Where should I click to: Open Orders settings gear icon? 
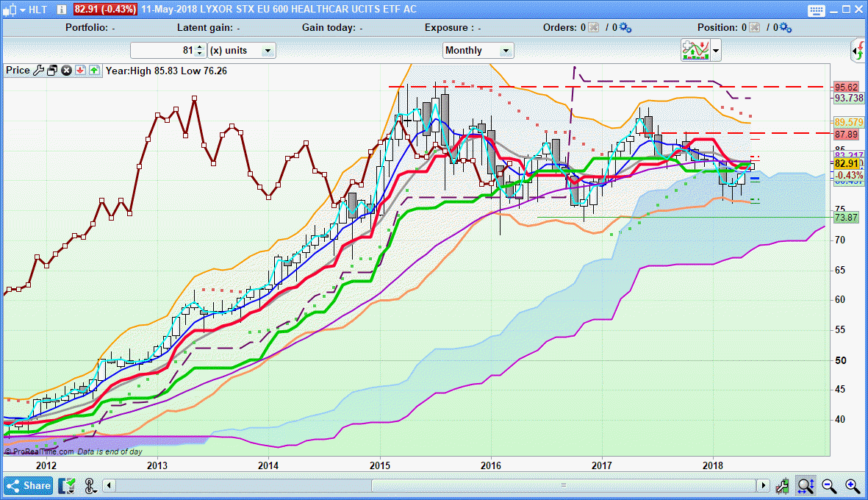625,28
